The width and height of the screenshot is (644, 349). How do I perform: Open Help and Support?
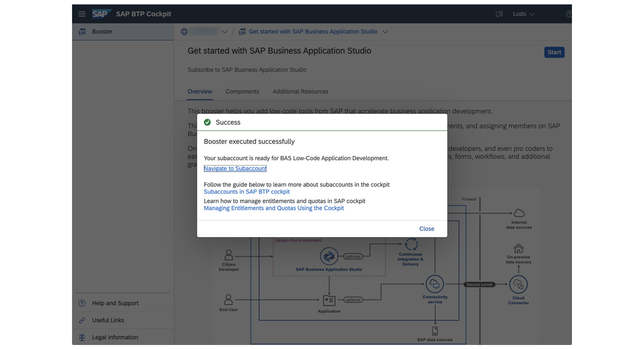pyautogui.click(x=123, y=303)
